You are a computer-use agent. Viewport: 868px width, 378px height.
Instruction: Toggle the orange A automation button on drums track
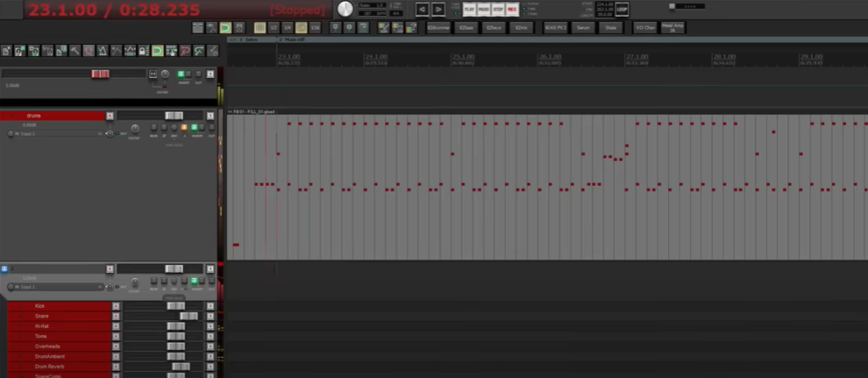(184, 128)
